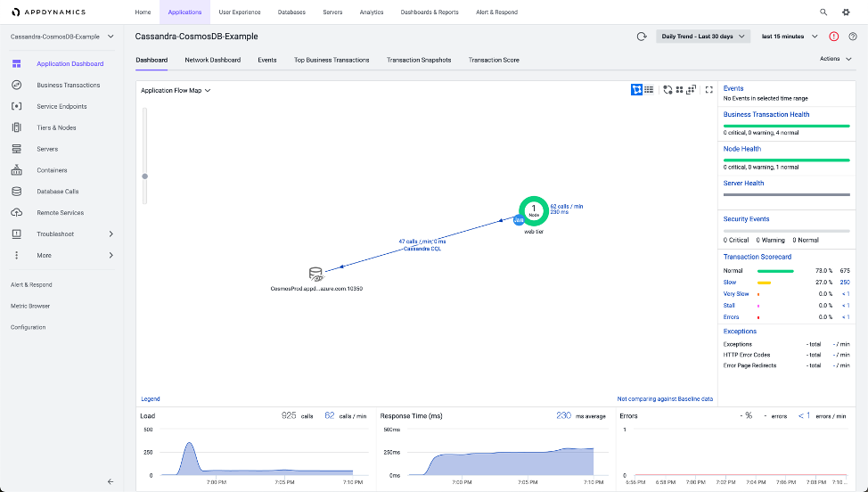Click Not comparing against Baseline data link
The height and width of the screenshot is (492, 868).
pos(665,398)
